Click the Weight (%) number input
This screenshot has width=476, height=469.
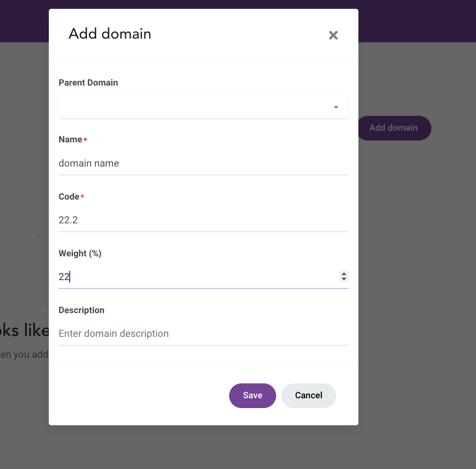point(198,277)
